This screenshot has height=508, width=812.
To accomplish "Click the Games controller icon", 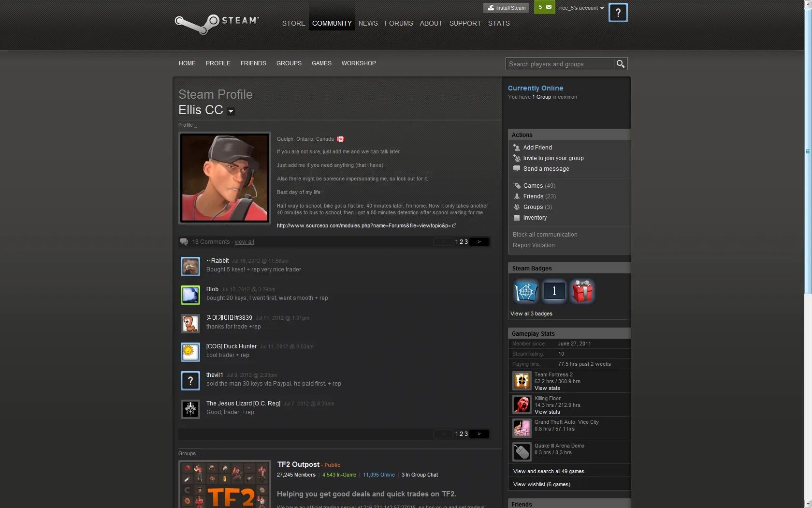I will (516, 186).
